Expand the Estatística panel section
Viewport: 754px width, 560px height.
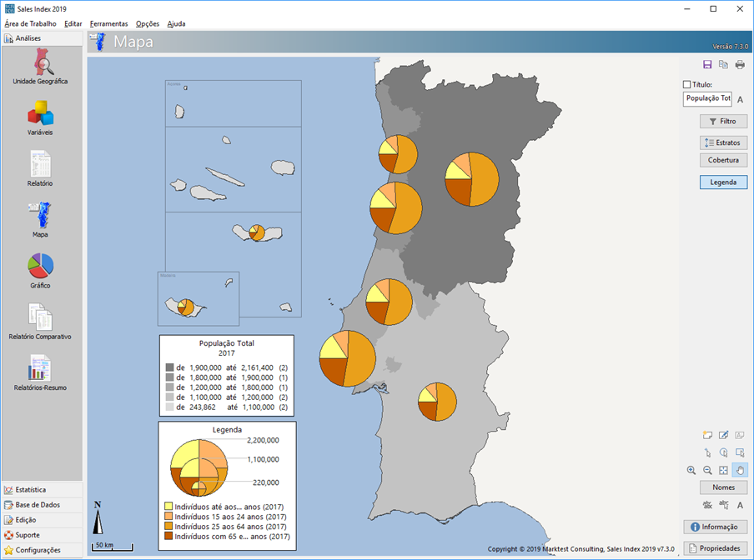[x=42, y=490]
